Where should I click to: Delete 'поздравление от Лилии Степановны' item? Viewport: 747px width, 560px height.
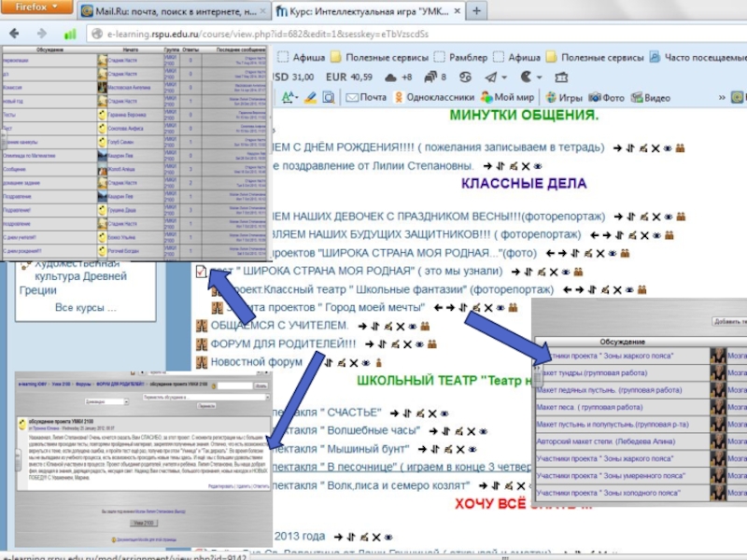click(x=526, y=167)
